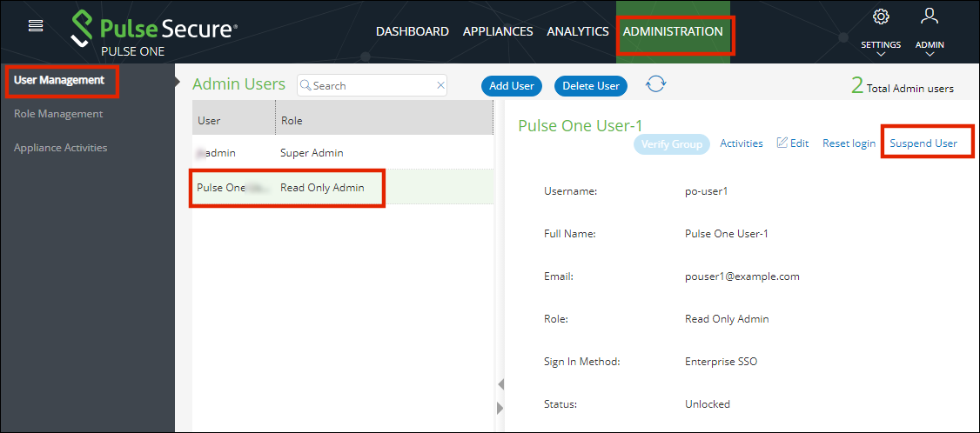Open the Appliances tab
This screenshot has width=980, height=433.
498,31
